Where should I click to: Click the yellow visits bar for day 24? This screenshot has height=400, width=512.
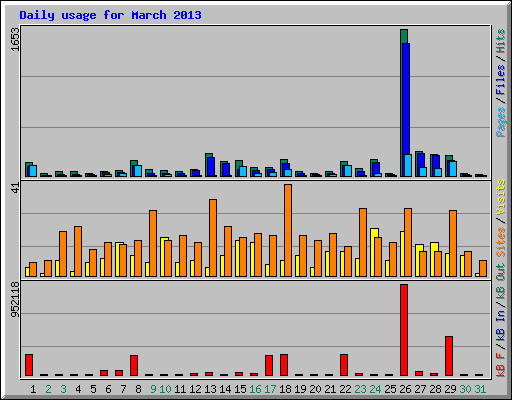tap(374, 253)
